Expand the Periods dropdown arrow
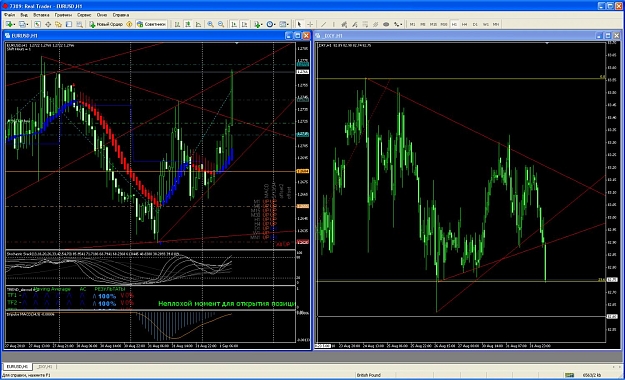625x380 pixels. [x=275, y=24]
